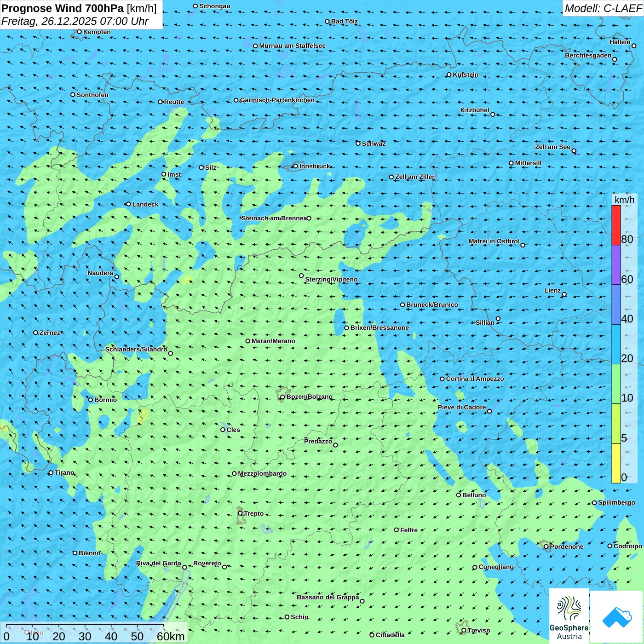
Task: Click the Spilimbergo location marker
Action: click(x=594, y=503)
